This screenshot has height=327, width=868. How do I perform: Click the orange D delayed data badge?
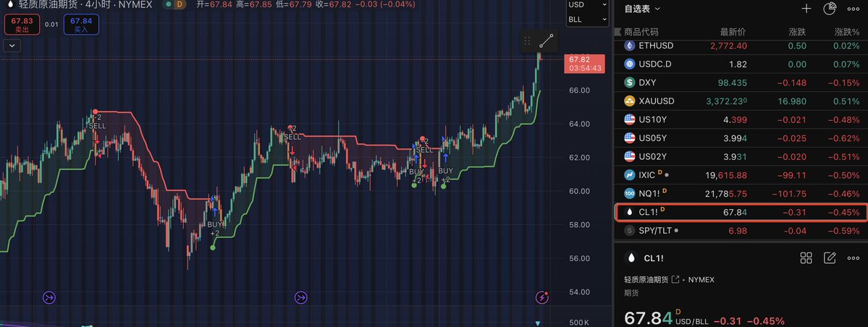click(x=179, y=5)
